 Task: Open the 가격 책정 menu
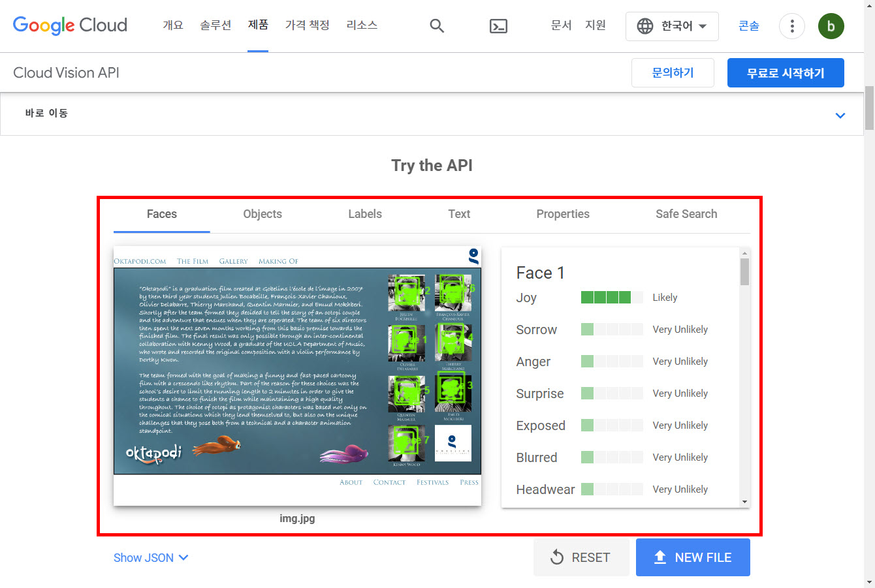[x=307, y=25]
